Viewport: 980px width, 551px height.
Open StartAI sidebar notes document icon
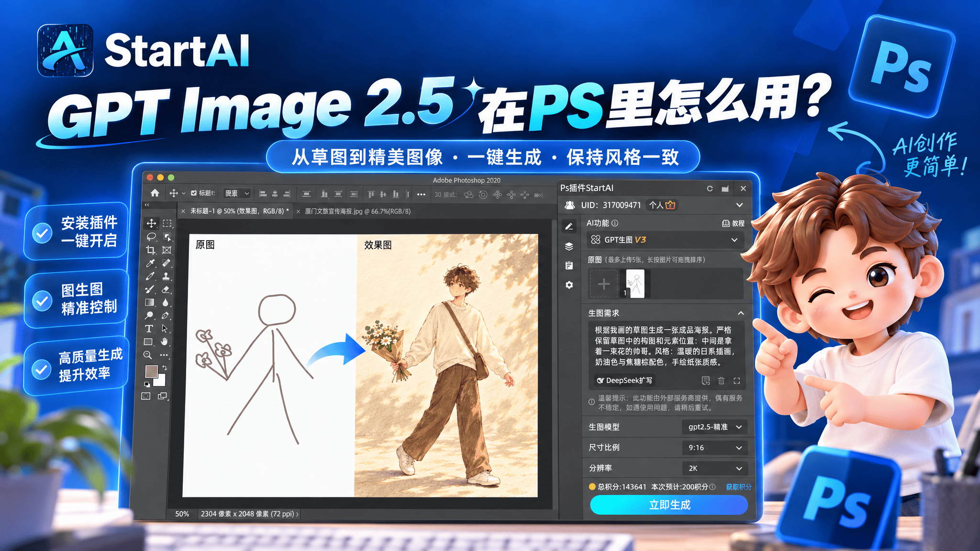569,265
